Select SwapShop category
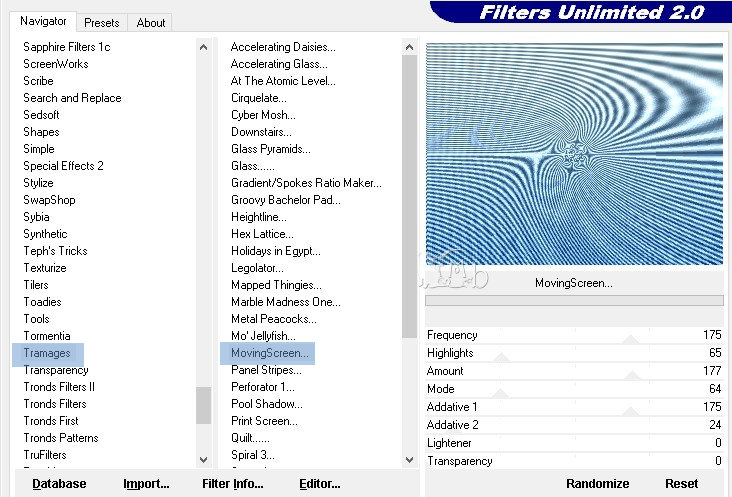Screen dimensions: 732x497 point(49,200)
